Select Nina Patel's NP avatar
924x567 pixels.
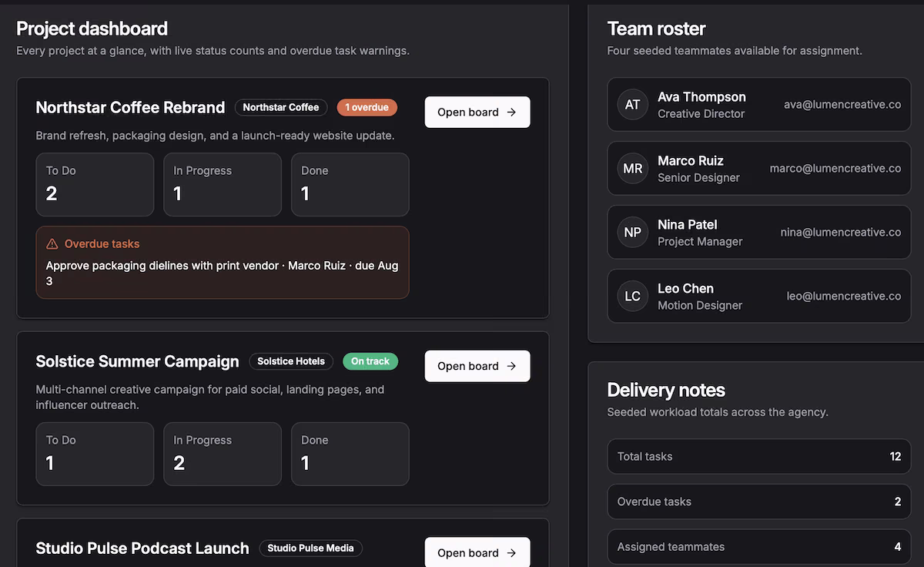pos(633,233)
